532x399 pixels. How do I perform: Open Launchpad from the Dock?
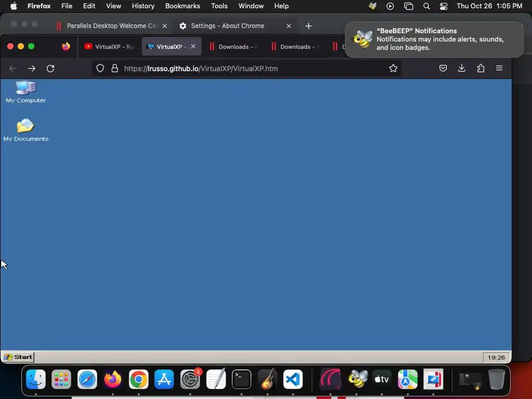(x=61, y=379)
